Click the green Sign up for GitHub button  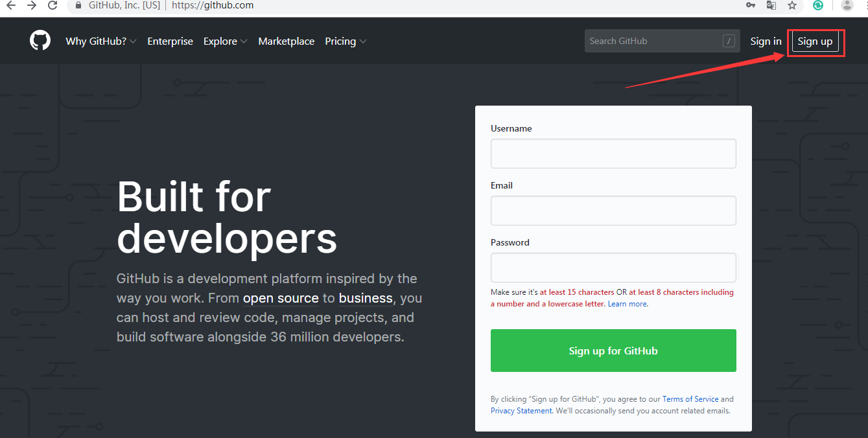(613, 351)
